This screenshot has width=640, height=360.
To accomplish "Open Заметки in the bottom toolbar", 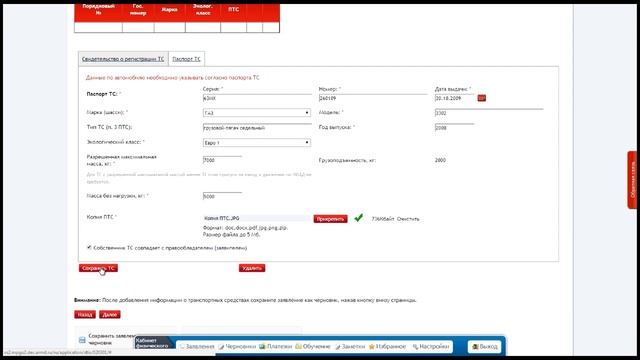I will [x=350, y=347].
